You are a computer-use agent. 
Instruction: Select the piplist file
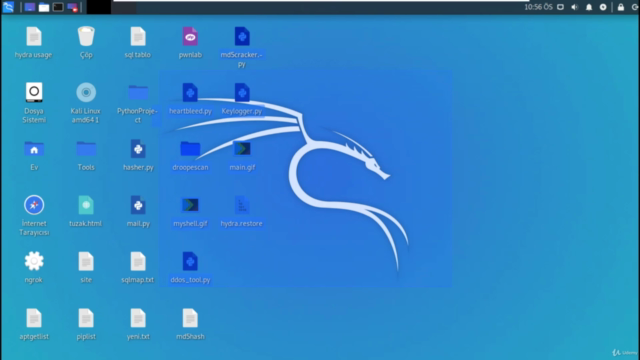[x=86, y=324]
